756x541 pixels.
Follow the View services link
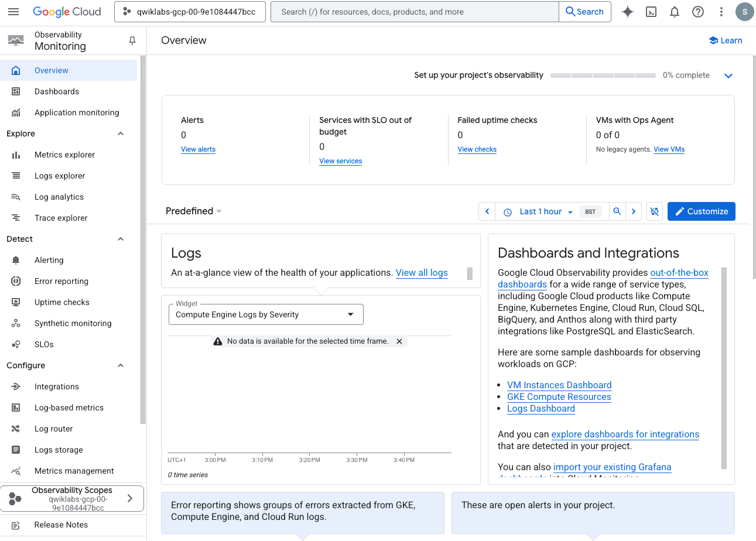(340, 161)
